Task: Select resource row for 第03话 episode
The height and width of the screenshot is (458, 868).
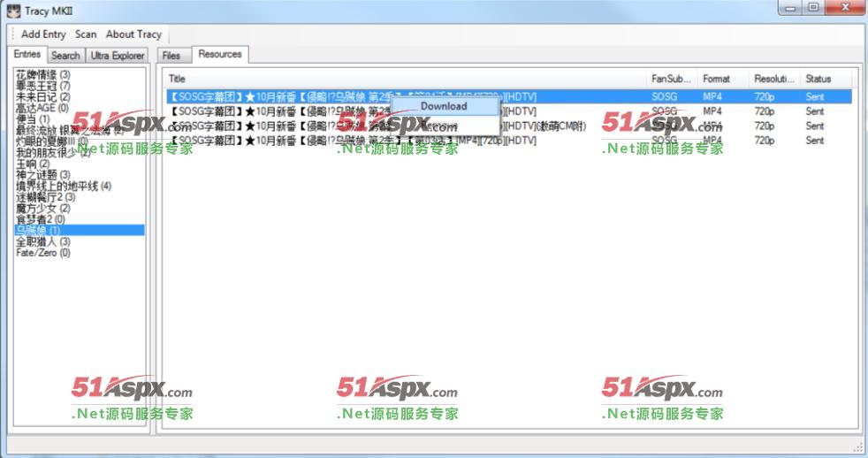Action: [x=509, y=140]
